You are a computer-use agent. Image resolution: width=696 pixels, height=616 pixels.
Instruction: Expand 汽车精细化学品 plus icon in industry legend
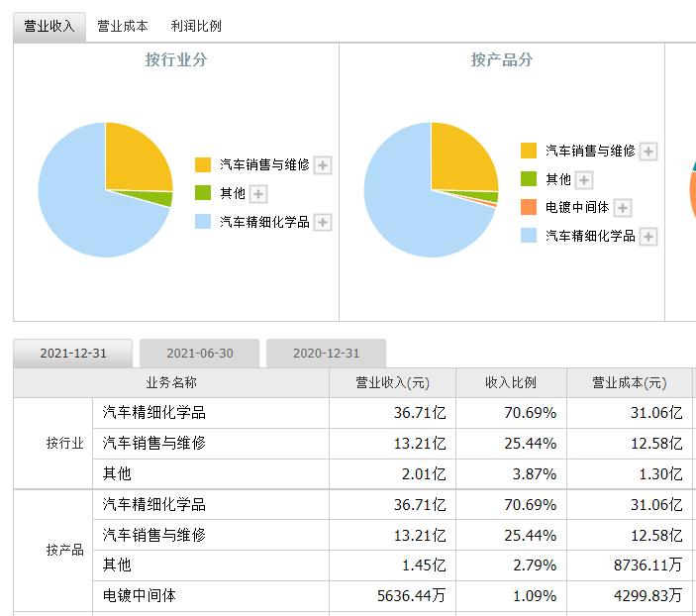coord(323,223)
